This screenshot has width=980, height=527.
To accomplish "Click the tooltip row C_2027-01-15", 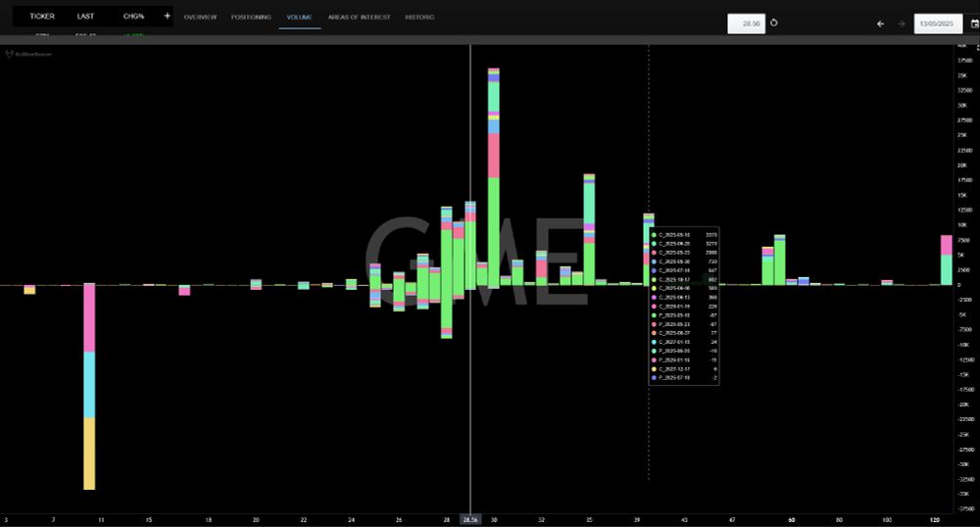I will point(686,342).
